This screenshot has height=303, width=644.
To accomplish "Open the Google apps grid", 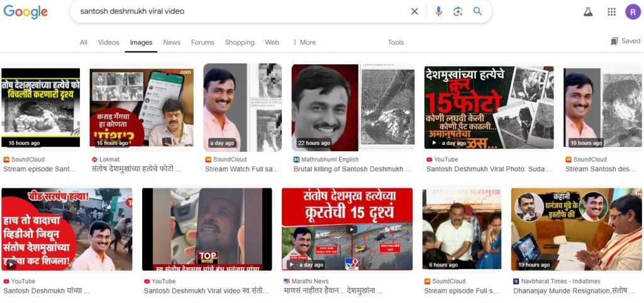I will coord(611,11).
